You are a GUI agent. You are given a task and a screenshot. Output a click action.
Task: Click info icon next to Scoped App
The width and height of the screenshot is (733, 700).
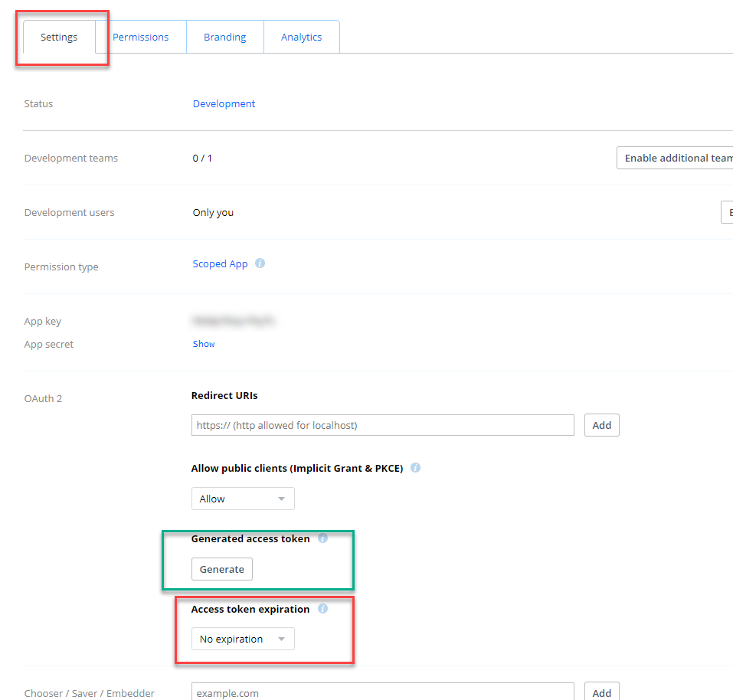pyautogui.click(x=260, y=263)
